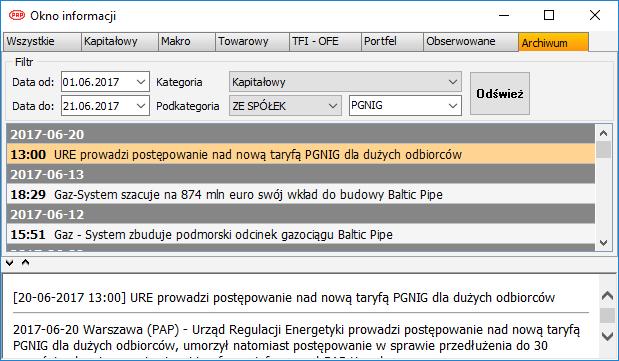Open the TFI - OFE tab
Screen dimensions: 619x361
[x=325, y=42]
